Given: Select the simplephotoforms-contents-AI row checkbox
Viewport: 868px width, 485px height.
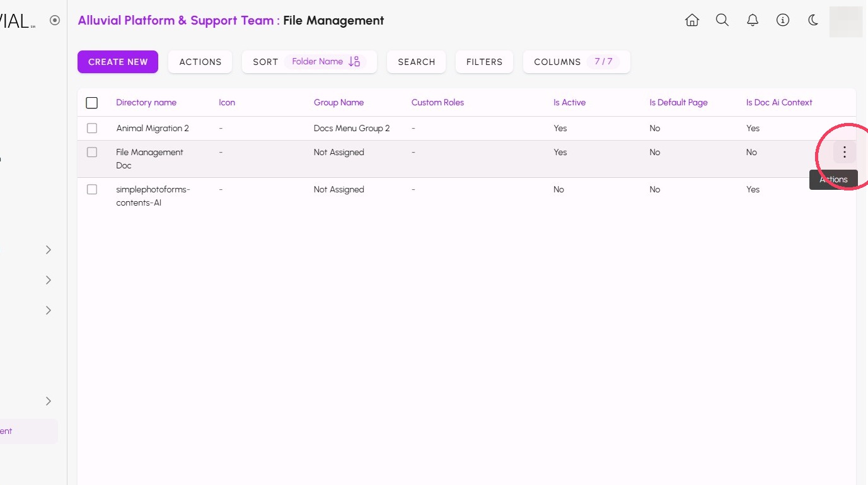Looking at the screenshot, I should tap(92, 189).
